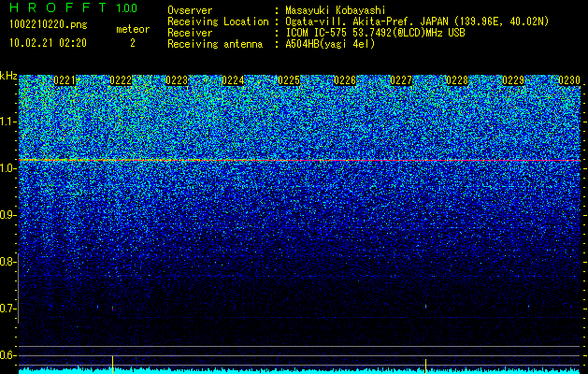
Task: Select the filename 1002210220.png
Action: click(49, 24)
